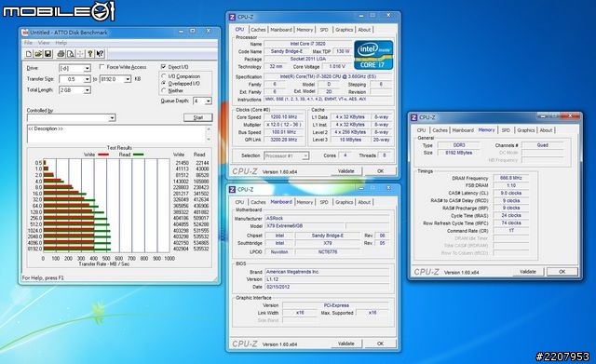Switch to Caches tab in CPU-Z Memory window
Viewport: 596px width, 364px height.
pyautogui.click(x=440, y=130)
